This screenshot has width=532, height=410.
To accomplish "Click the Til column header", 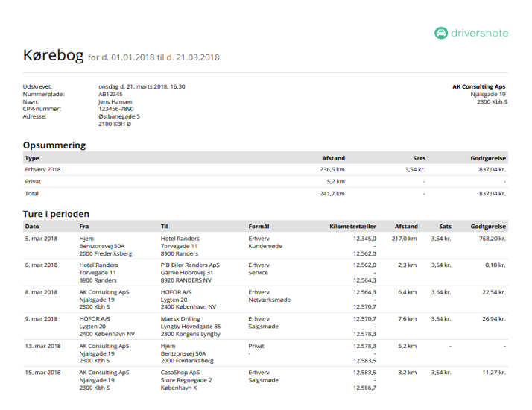I will click(164, 227).
